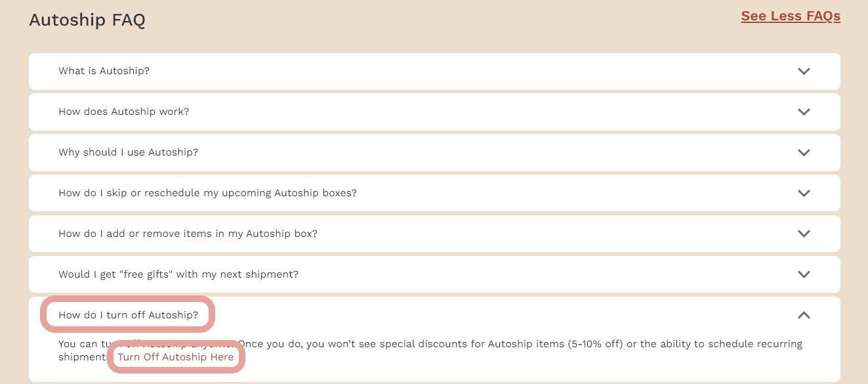Select the circled "How do I turn off Autoship?" question

tap(128, 315)
